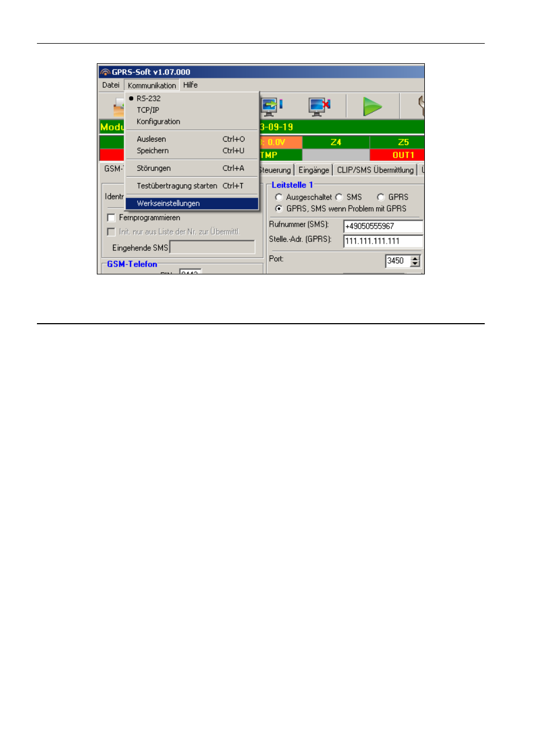The height and width of the screenshot is (756, 534).
Task: Increase the Port value with up arrow
Action: (x=415, y=258)
